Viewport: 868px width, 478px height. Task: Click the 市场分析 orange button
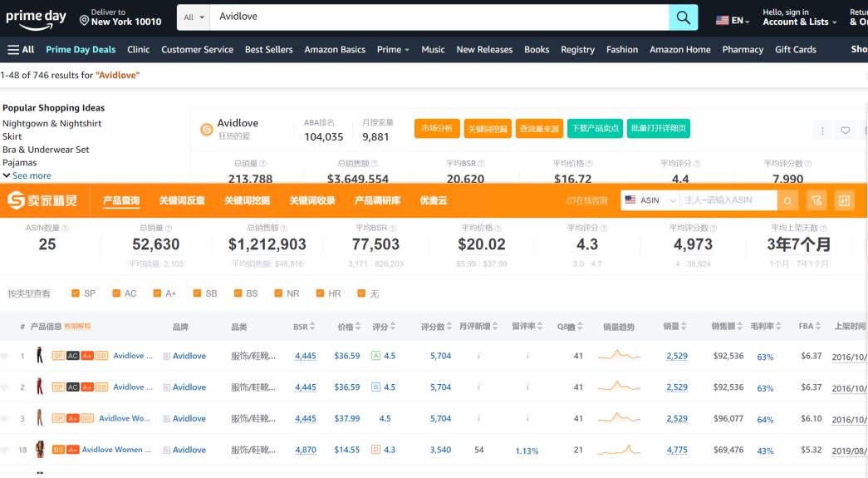(437, 129)
